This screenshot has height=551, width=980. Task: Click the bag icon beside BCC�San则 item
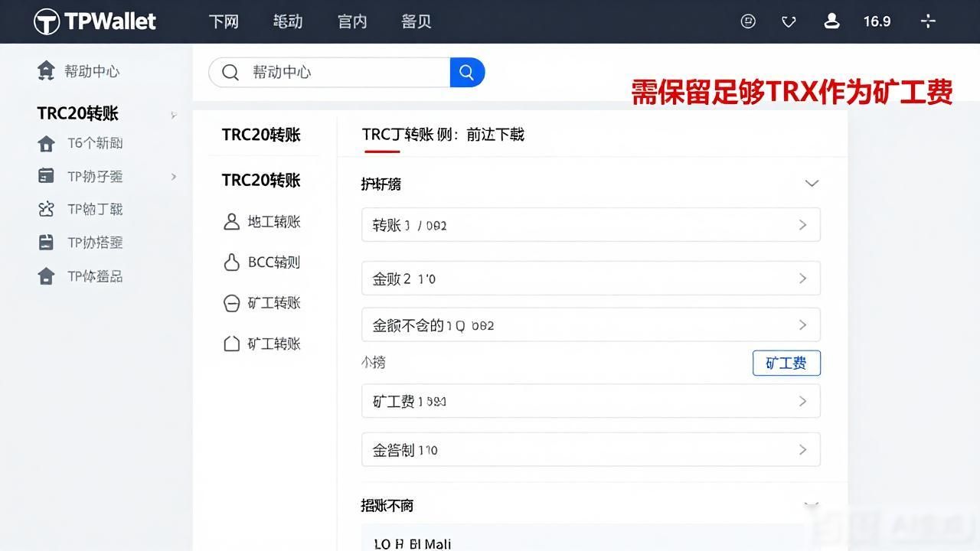pos(231,262)
